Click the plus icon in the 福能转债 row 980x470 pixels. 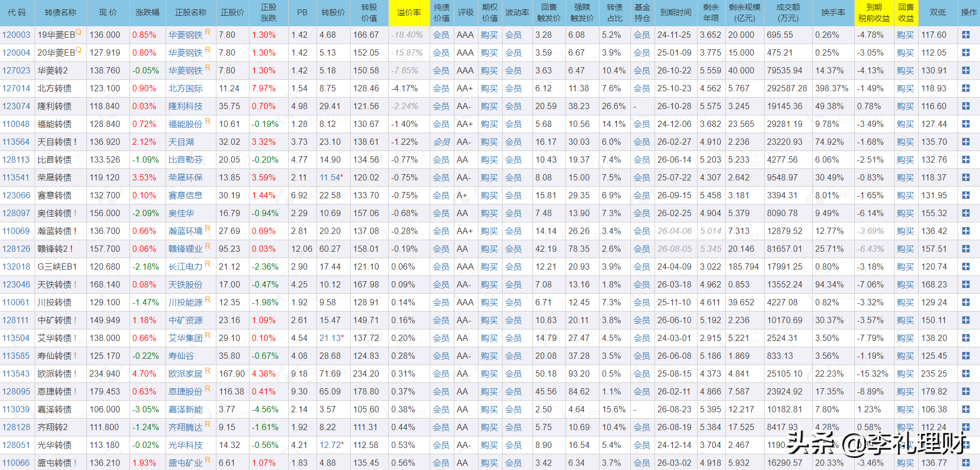[x=966, y=124]
